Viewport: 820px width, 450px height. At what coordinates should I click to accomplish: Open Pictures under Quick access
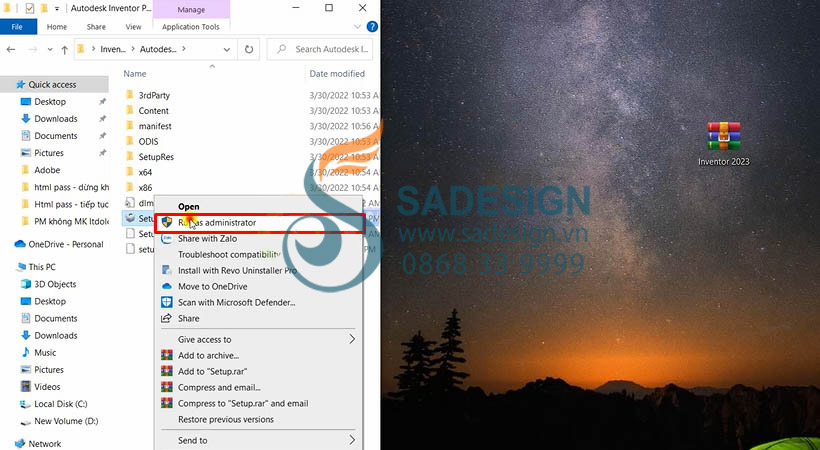49,153
